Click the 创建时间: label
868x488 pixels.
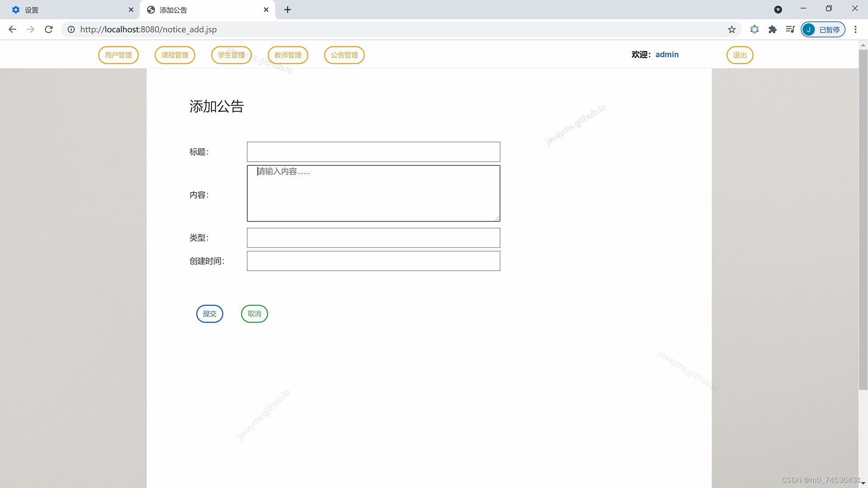click(x=207, y=261)
